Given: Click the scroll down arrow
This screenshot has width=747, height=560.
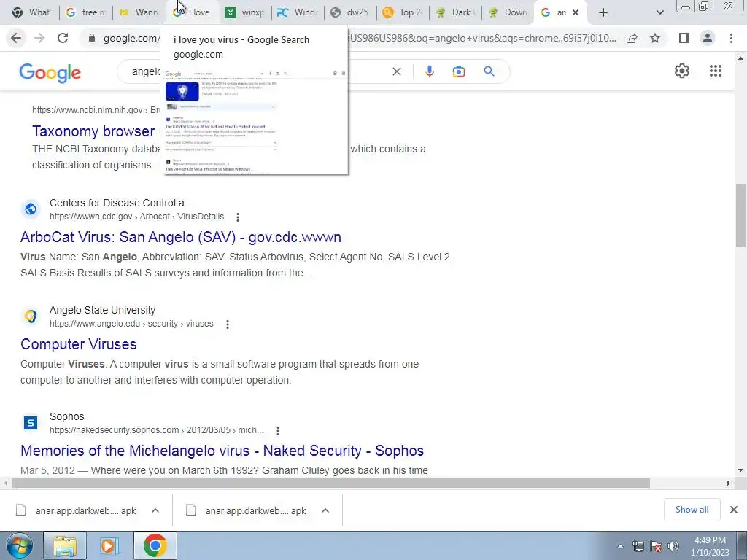Looking at the screenshot, I should pos(740,470).
